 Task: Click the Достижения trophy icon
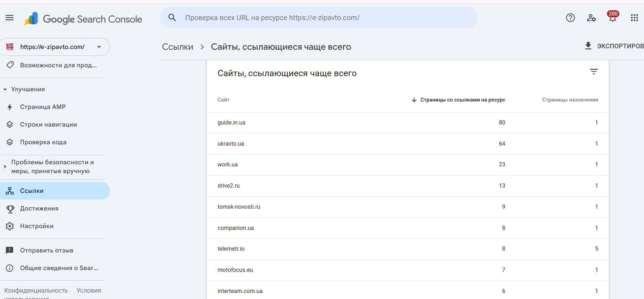coord(10,209)
